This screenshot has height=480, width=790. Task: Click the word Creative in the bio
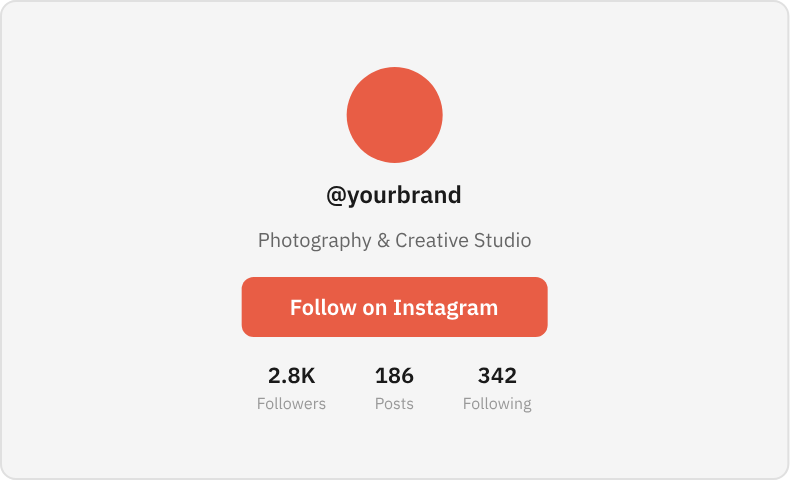(x=432, y=240)
